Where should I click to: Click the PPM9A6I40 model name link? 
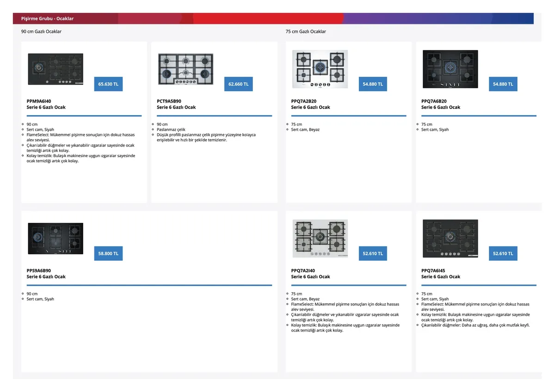pyautogui.click(x=39, y=101)
